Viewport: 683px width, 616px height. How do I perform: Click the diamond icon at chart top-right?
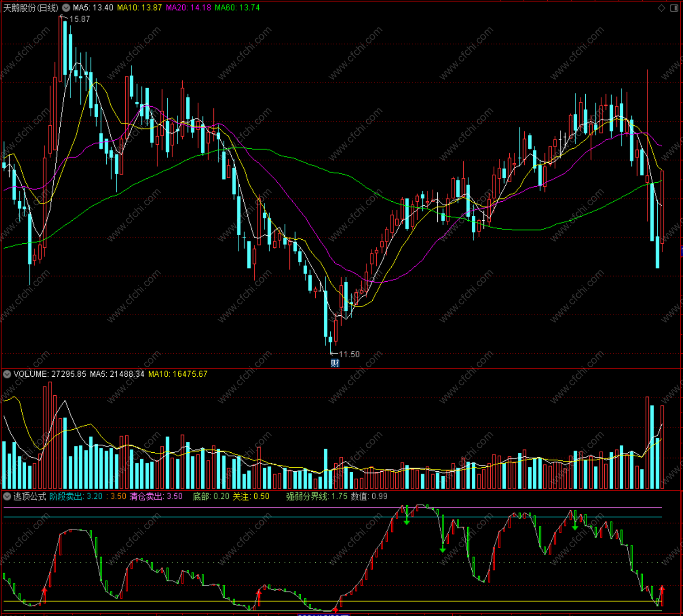click(661, 8)
